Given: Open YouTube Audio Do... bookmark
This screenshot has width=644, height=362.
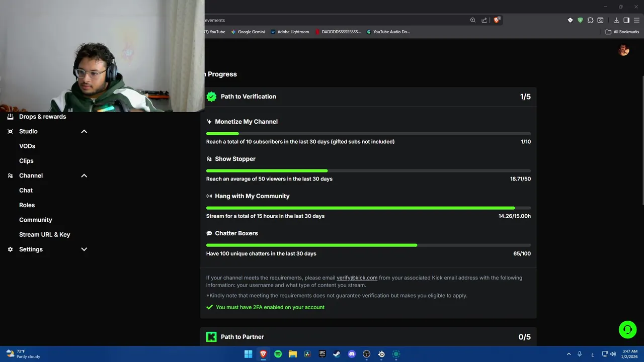Looking at the screenshot, I should [388, 32].
